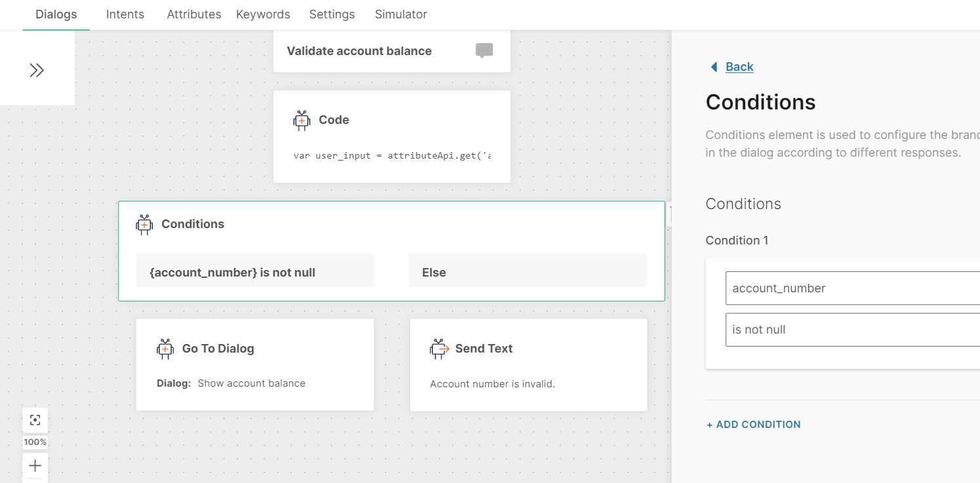
Task: Click the speech bubble icon on Validate account balance
Action: pos(484,50)
